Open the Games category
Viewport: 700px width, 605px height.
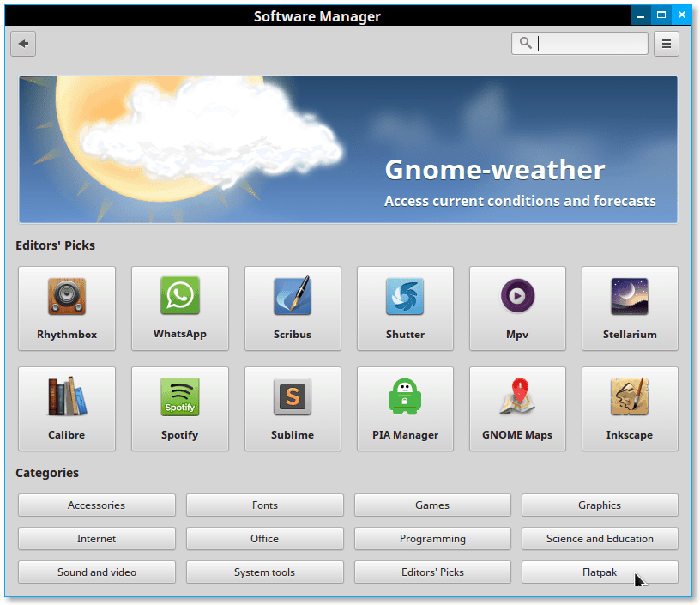pyautogui.click(x=432, y=505)
